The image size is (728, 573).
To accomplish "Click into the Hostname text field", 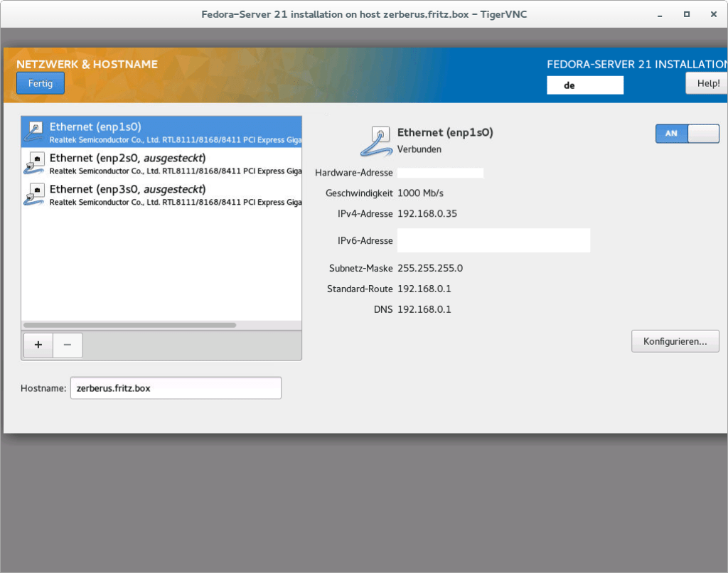I will [x=175, y=388].
